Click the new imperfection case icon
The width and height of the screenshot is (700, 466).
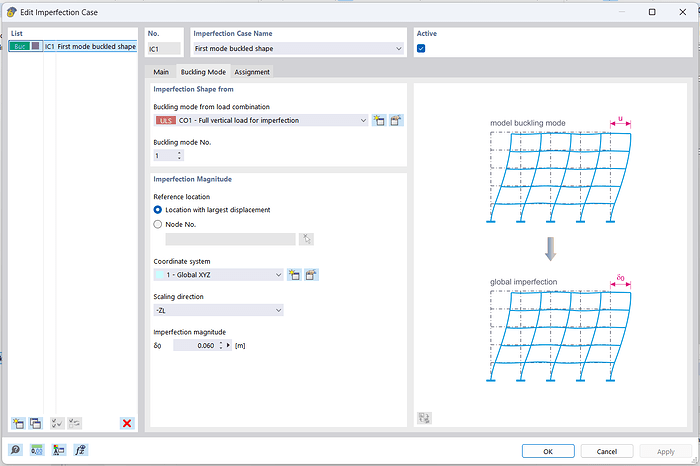(x=18, y=423)
